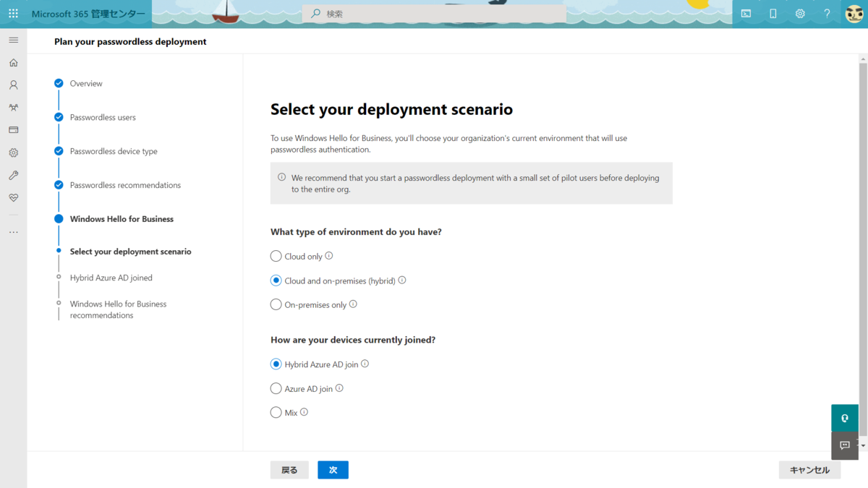
Task: Open Hybrid Azure AD joined substep
Action: pos(111,278)
